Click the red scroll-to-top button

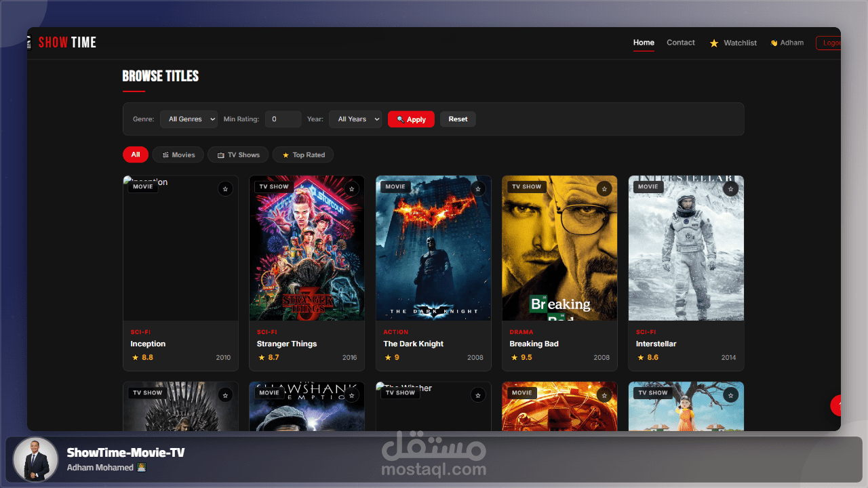coord(836,405)
